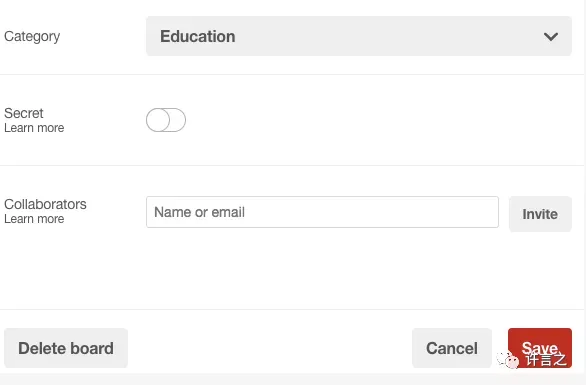Open Learn more under Secret
The height and width of the screenshot is (385, 586).
[x=34, y=128]
